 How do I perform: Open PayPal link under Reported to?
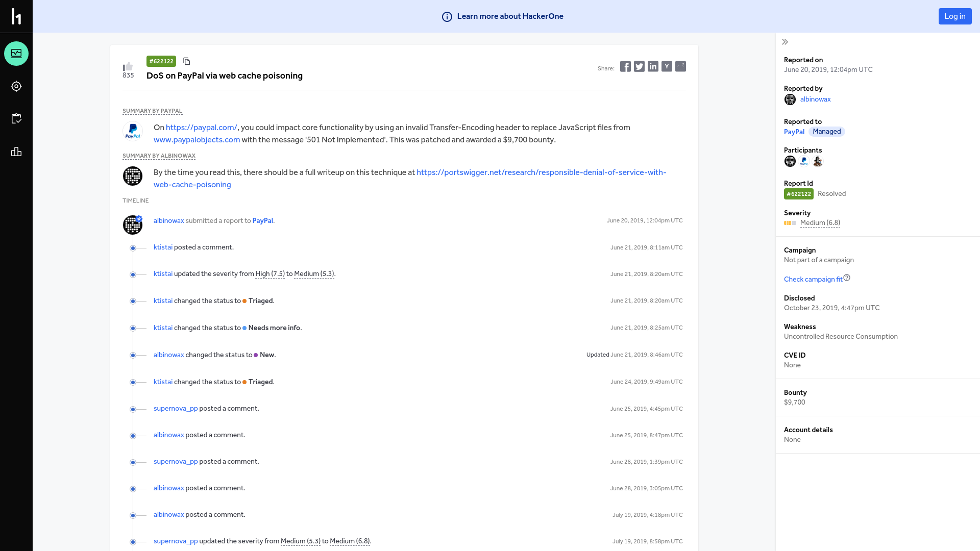coord(794,132)
